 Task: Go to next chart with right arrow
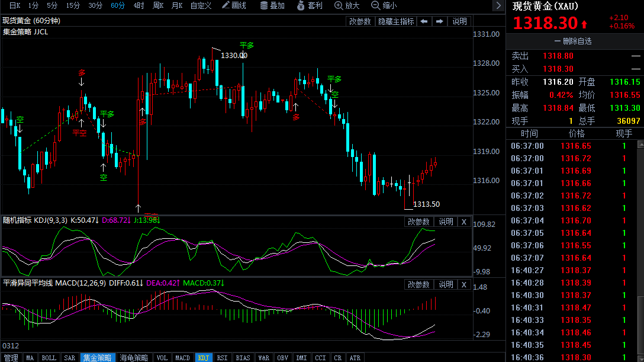[439, 21]
